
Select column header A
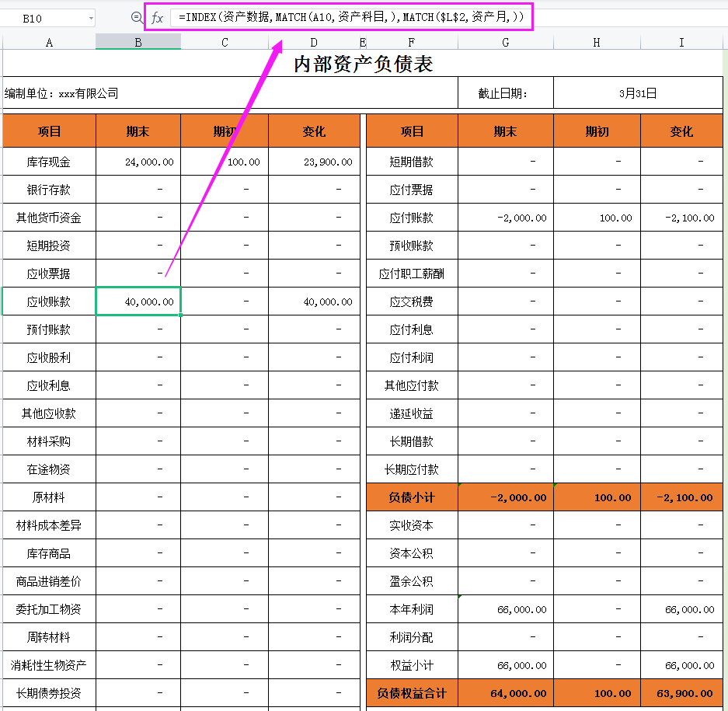pos(49,42)
